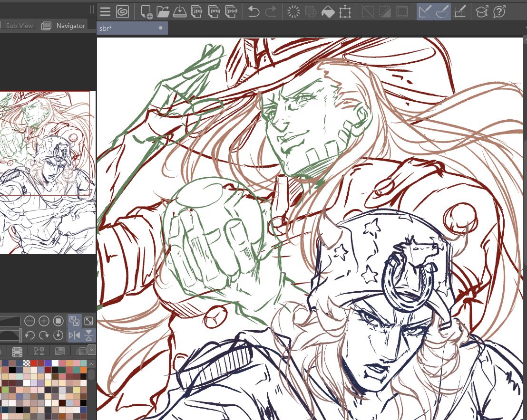Viewport: 527px width, 420px height.
Task: Click the Navigator preview thumbnail
Action: pyautogui.click(x=48, y=172)
